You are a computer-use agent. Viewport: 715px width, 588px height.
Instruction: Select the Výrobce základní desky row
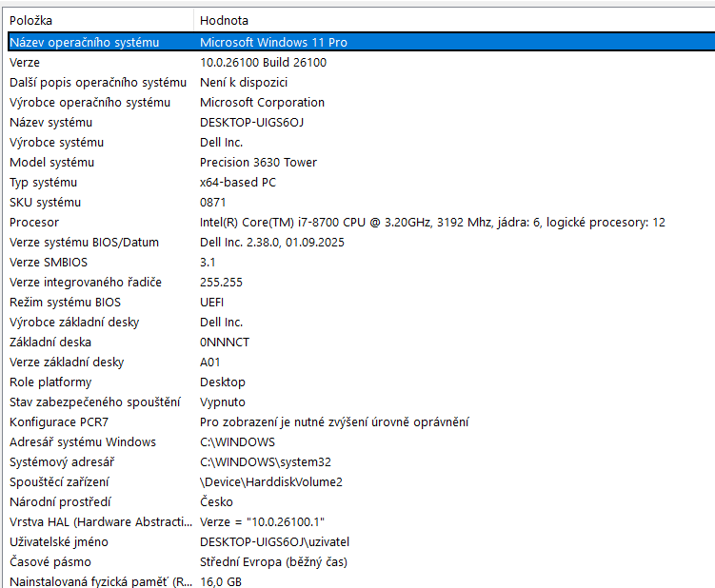[361, 323]
